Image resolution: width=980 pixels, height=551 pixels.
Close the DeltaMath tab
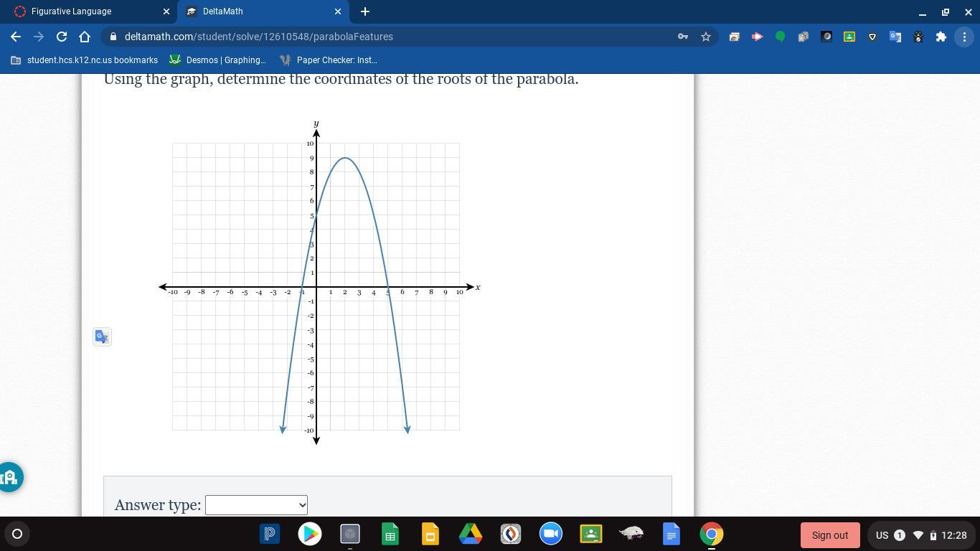[338, 11]
